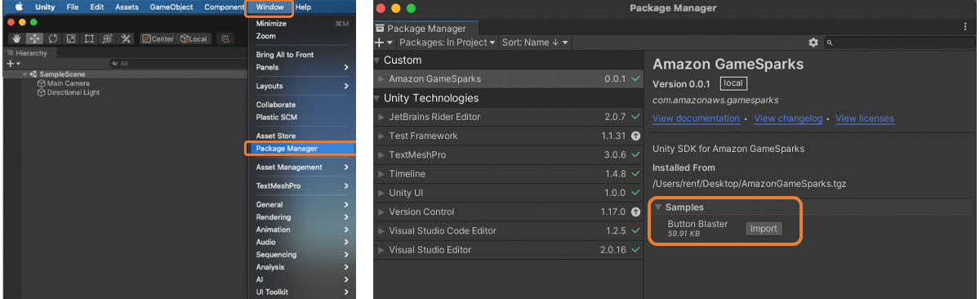Open the View changelog link

point(787,118)
